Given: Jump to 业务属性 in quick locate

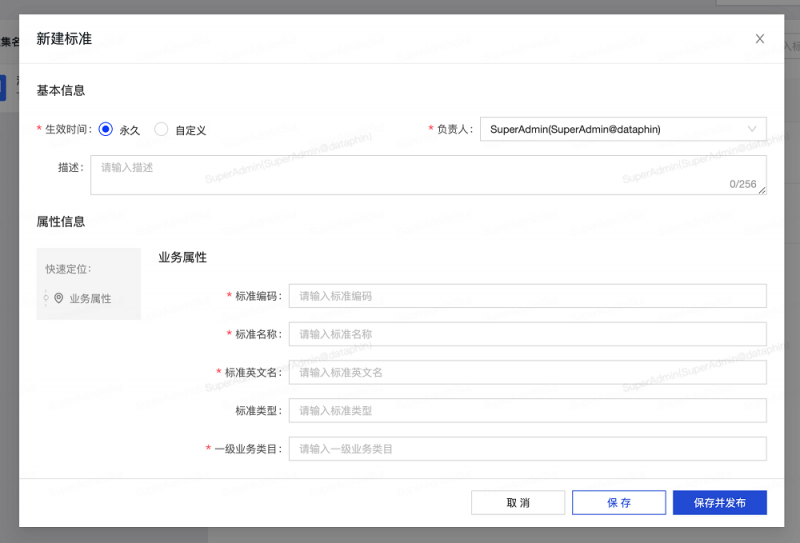Looking at the screenshot, I should click(90, 298).
